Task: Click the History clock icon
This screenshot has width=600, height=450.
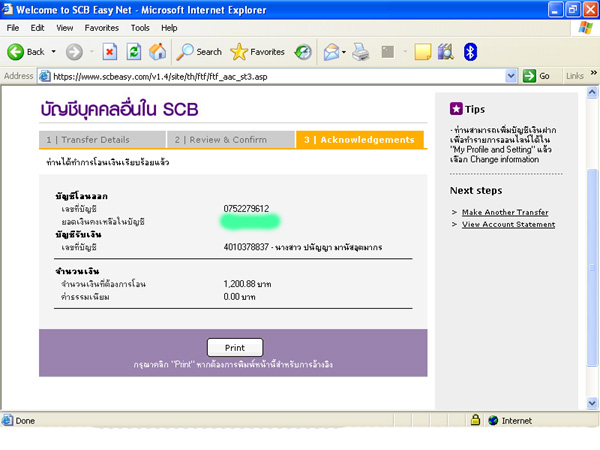Action: click(303, 52)
